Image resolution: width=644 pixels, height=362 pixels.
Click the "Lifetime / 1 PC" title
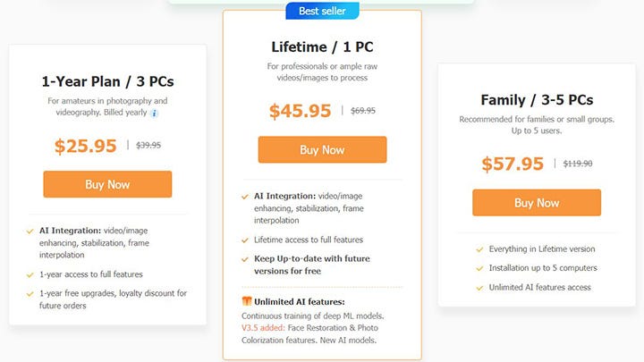pyautogui.click(x=322, y=46)
